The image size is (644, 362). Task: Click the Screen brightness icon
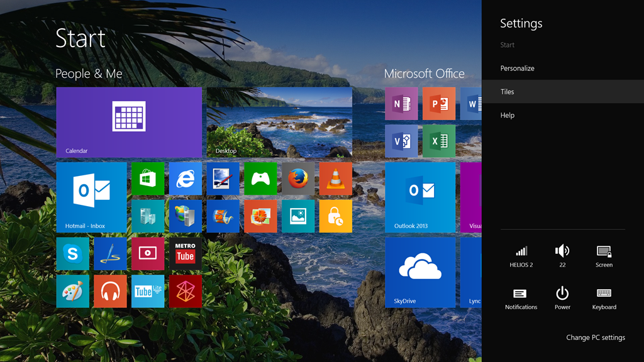604,256
